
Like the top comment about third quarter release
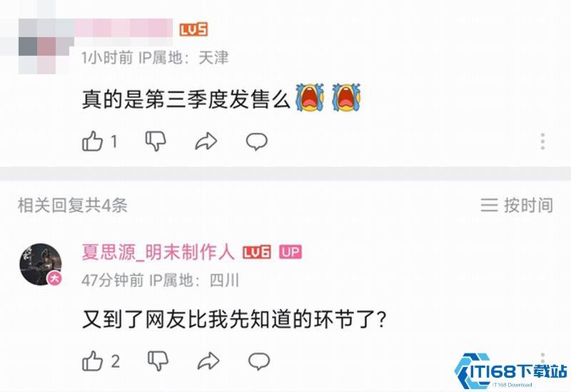tap(93, 141)
